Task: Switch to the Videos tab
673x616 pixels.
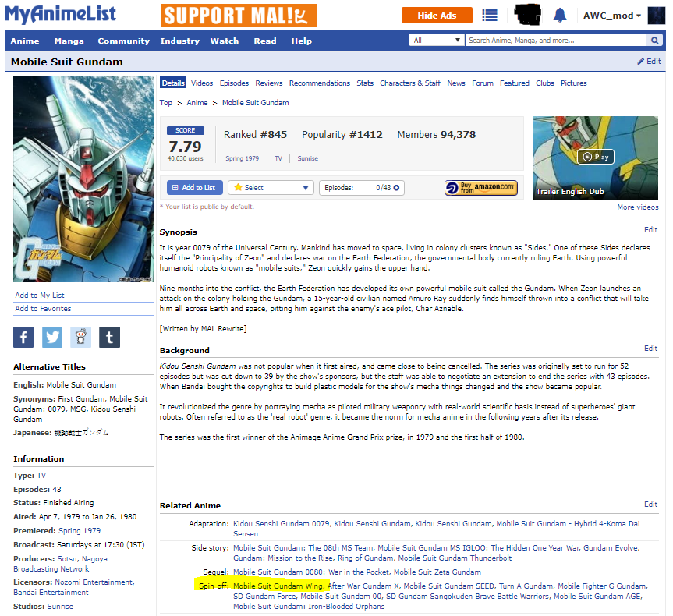Action: [x=202, y=83]
